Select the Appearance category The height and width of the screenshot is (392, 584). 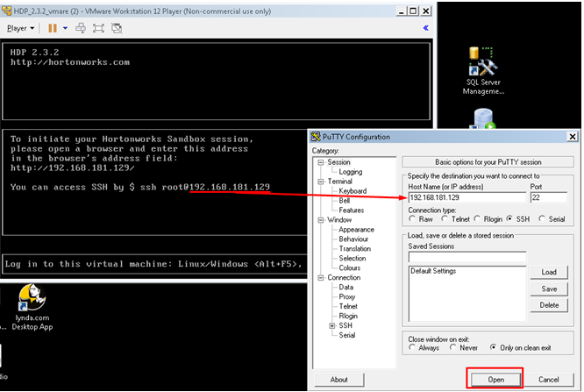click(x=356, y=230)
